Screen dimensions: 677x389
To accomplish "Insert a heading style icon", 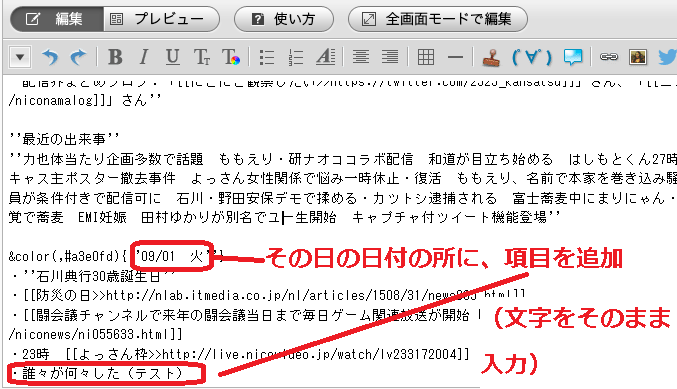I will pyautogui.click(x=326, y=57).
